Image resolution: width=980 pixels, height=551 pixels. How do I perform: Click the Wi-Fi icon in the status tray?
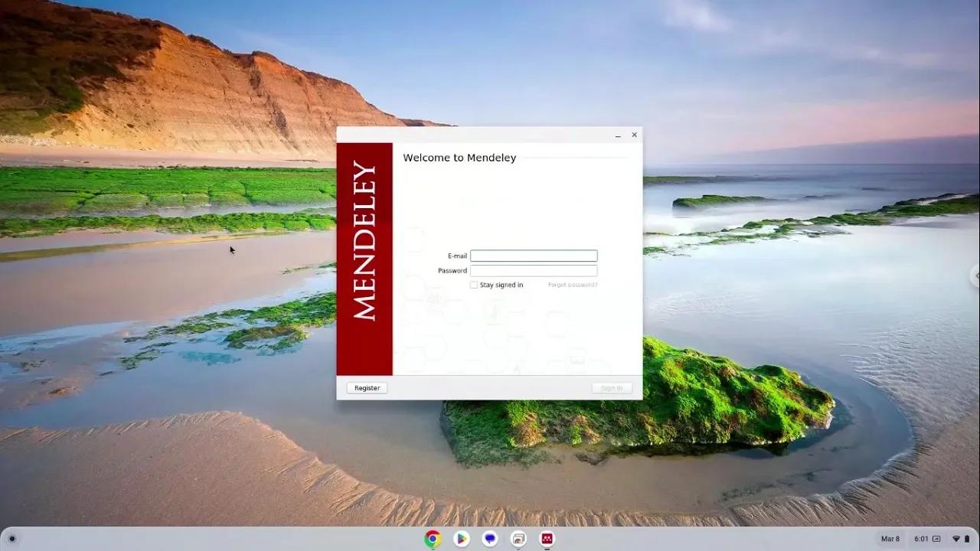click(x=957, y=539)
